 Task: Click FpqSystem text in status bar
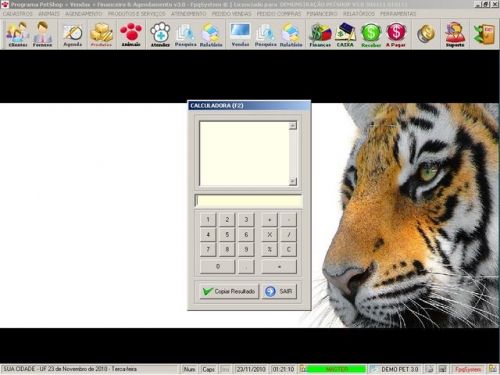point(468,369)
